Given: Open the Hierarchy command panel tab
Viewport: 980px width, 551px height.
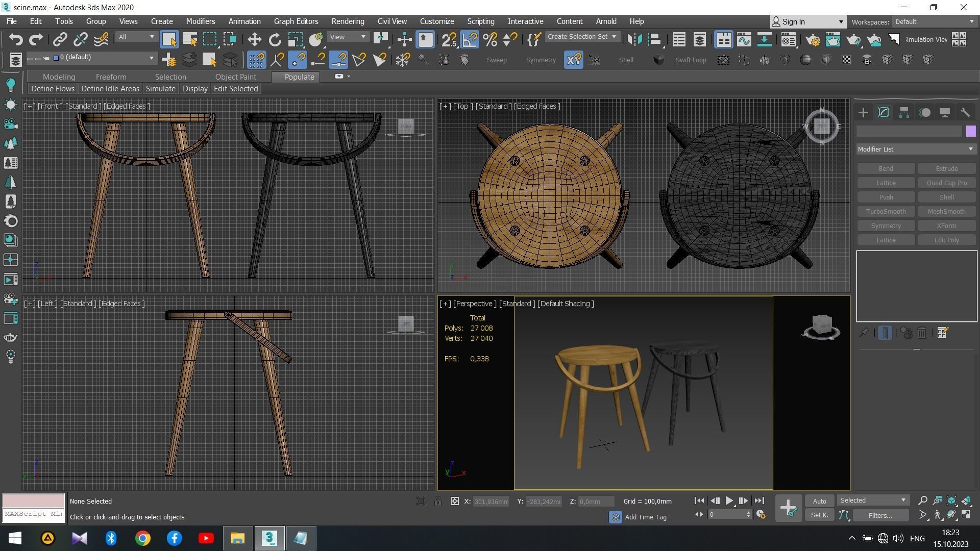Looking at the screenshot, I should [x=904, y=113].
